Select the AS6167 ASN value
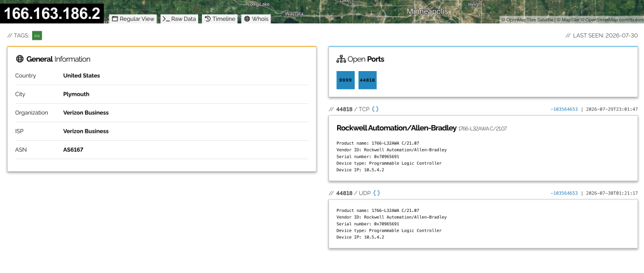This screenshot has width=644, height=273. pos(73,150)
